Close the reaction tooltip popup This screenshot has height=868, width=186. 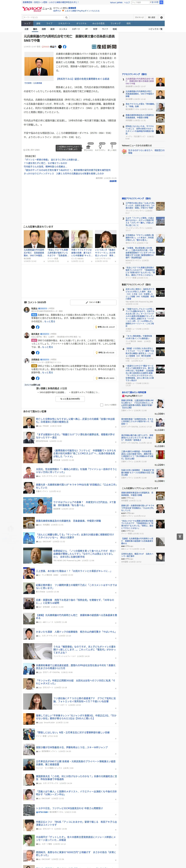pyautogui.click(x=81, y=146)
